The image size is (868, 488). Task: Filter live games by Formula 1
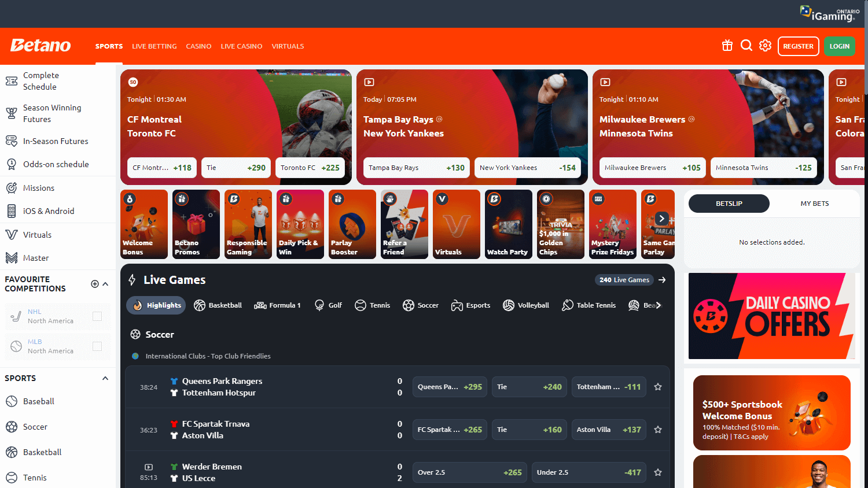point(278,305)
